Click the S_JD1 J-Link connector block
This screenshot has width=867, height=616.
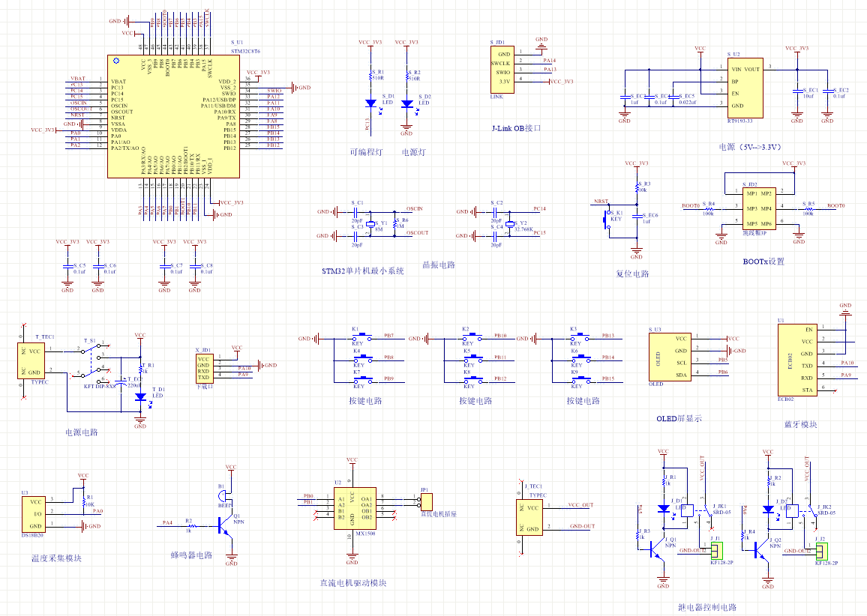point(504,70)
